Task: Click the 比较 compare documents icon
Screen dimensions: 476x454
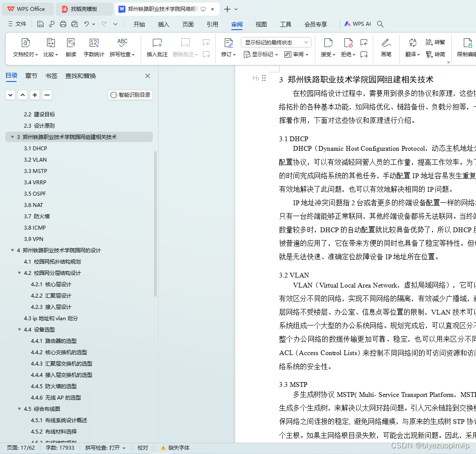Action: tap(51, 47)
